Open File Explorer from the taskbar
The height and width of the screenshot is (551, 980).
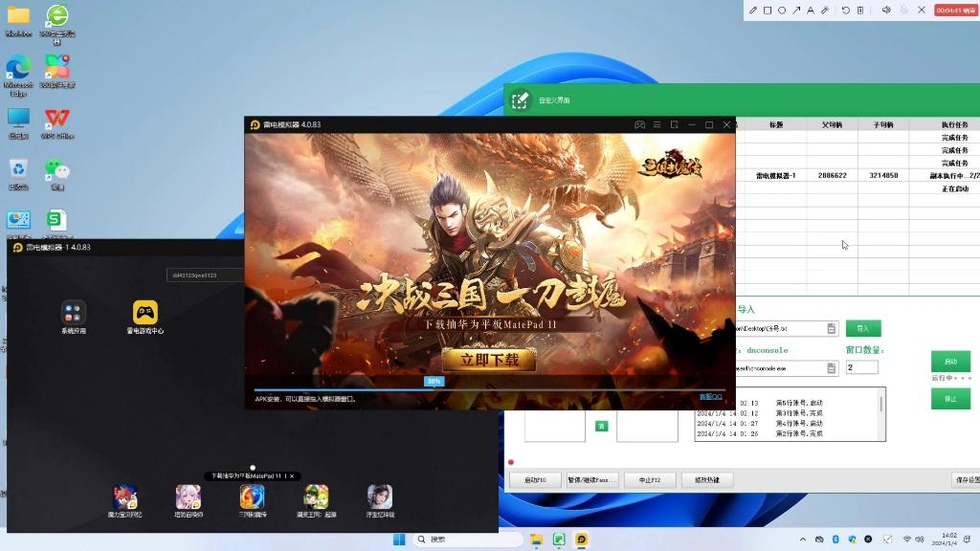point(536,540)
